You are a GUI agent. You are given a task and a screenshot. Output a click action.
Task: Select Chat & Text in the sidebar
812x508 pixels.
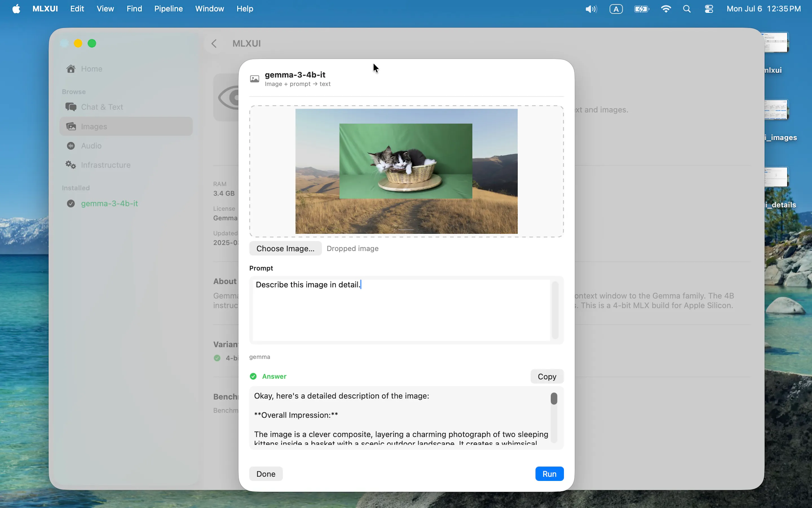pos(126,107)
